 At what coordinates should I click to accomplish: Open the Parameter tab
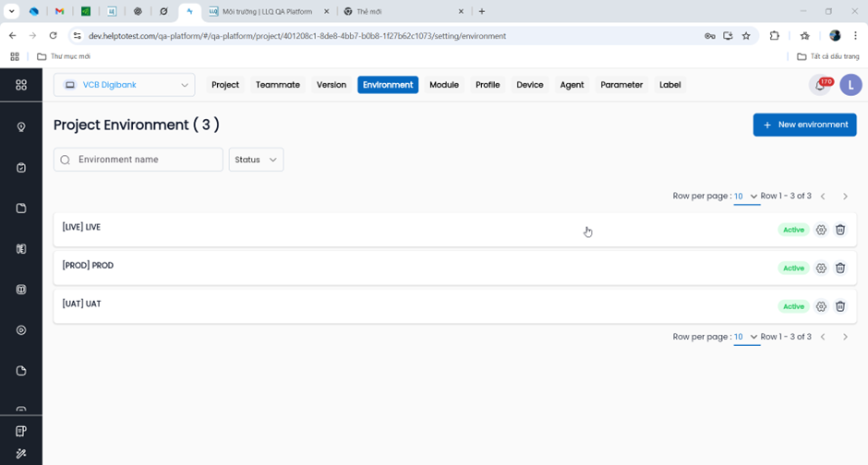[621, 85]
